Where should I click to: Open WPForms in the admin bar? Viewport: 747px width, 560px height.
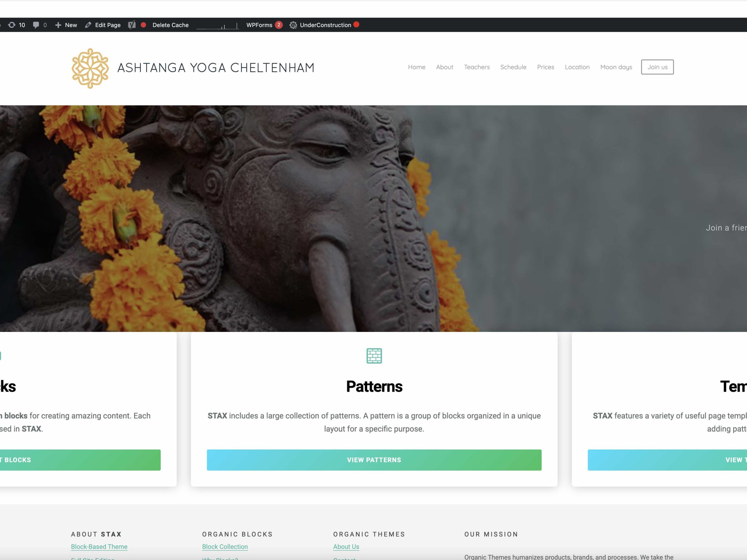259,25
